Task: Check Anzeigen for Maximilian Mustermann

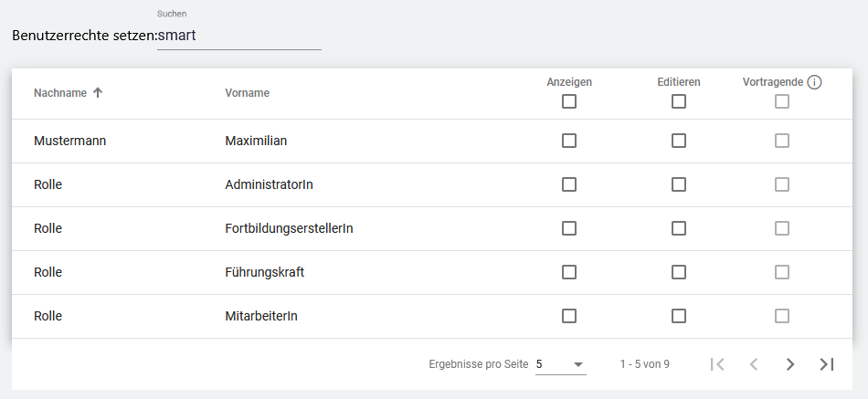Action: pos(569,141)
